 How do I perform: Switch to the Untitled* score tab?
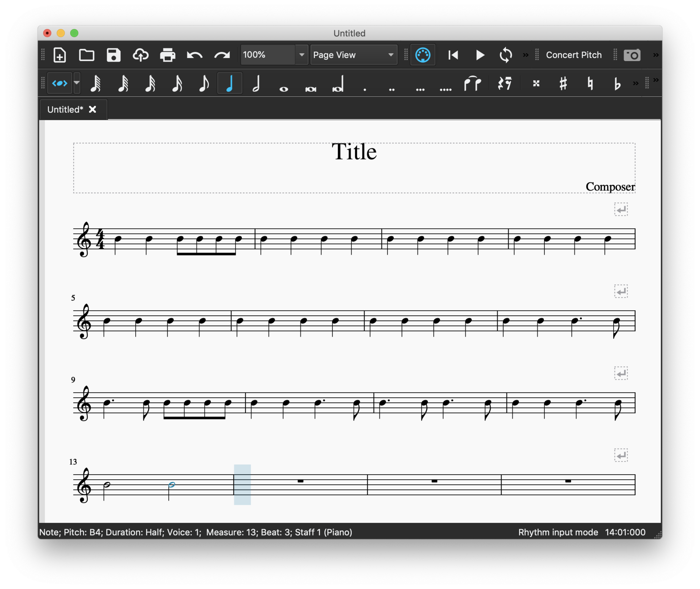pos(65,109)
